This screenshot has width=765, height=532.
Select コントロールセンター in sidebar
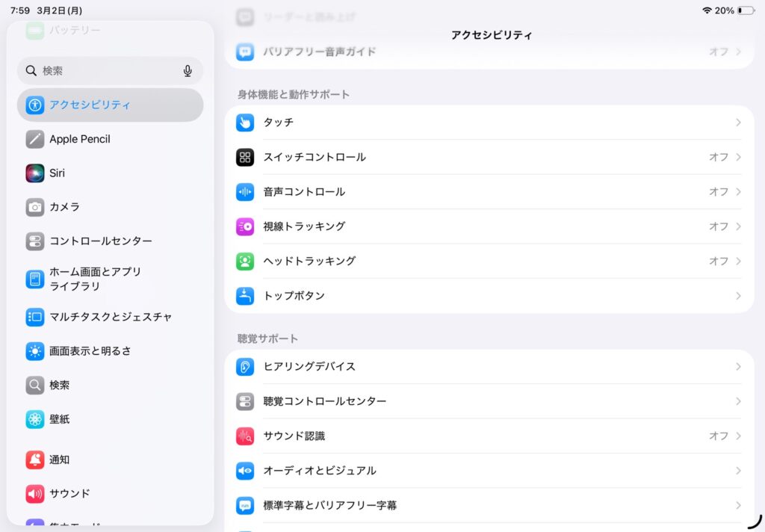101,241
